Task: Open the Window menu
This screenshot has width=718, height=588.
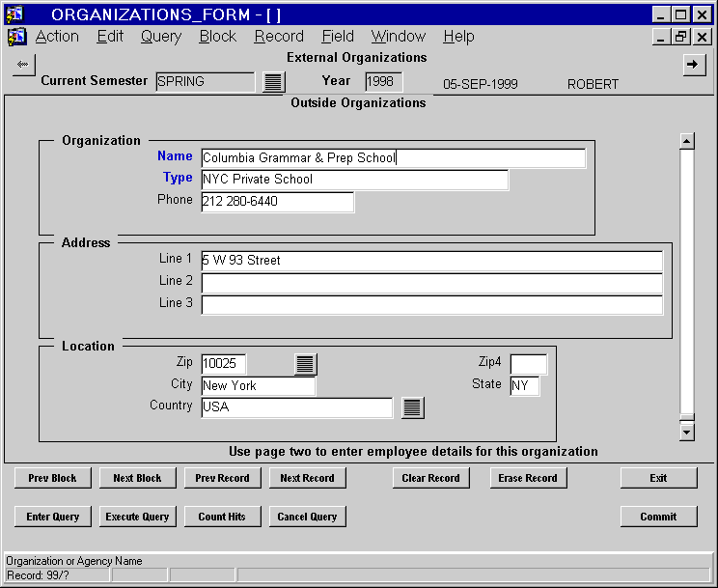Action: (399, 36)
